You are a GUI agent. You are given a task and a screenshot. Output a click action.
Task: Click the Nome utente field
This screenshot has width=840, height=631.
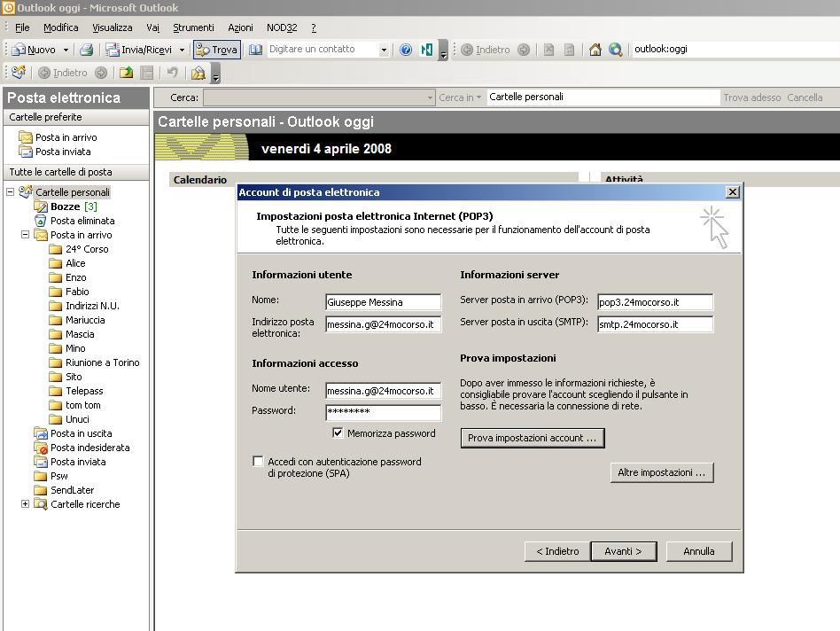tap(383, 391)
